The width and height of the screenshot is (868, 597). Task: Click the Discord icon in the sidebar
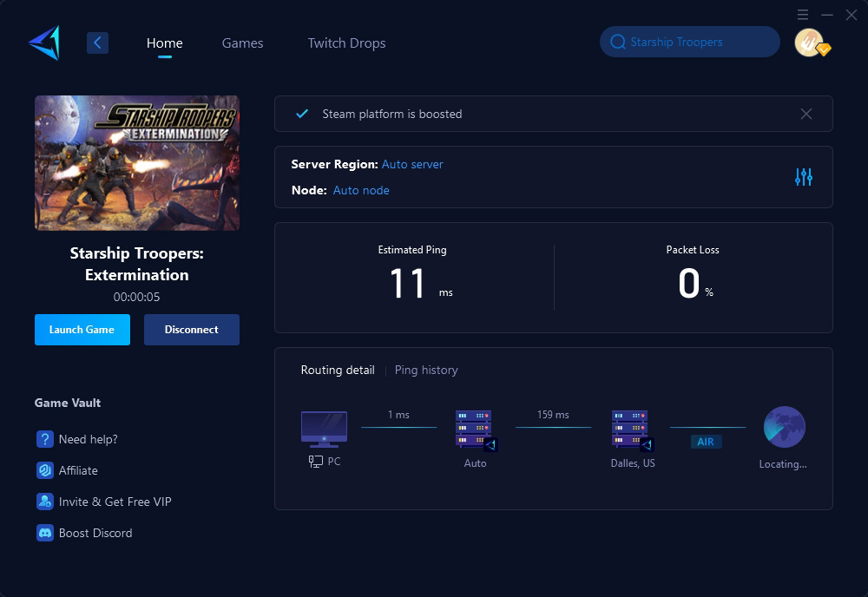[45, 533]
